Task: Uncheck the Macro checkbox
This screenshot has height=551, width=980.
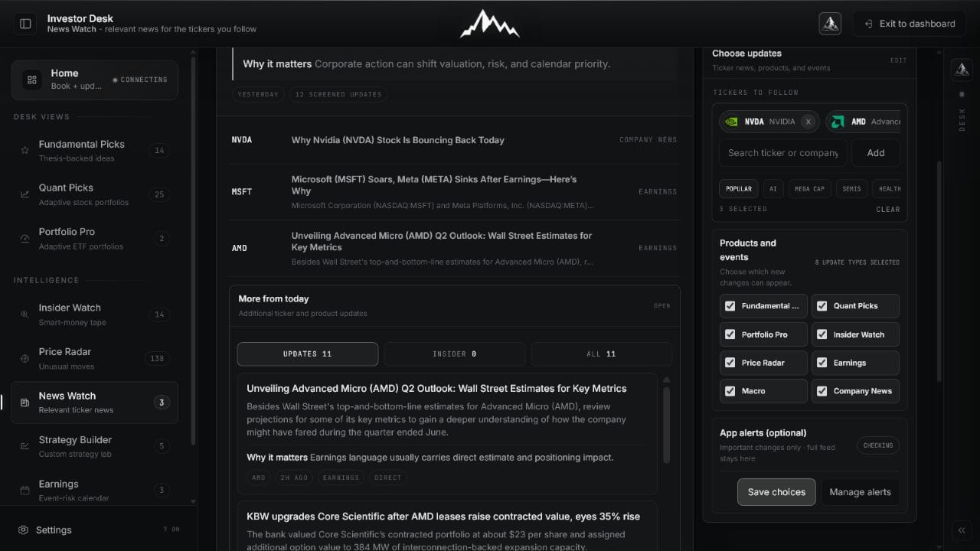Action: (730, 391)
